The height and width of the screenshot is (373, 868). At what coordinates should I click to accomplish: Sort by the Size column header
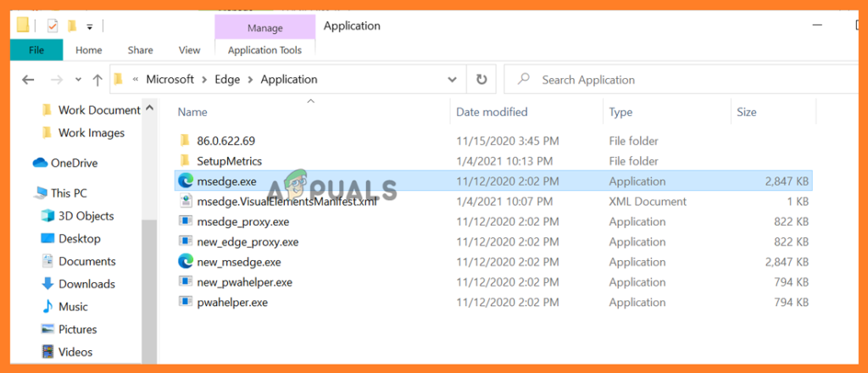[x=746, y=112]
